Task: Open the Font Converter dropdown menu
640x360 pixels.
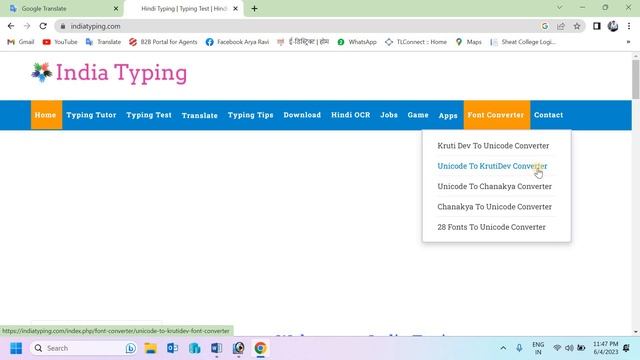Action: coord(497,115)
